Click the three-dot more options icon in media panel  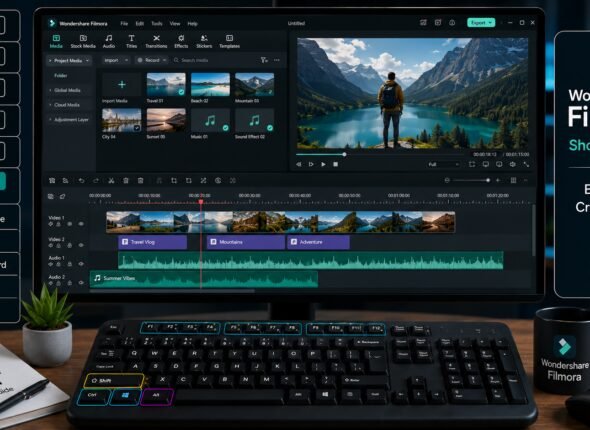[277, 60]
